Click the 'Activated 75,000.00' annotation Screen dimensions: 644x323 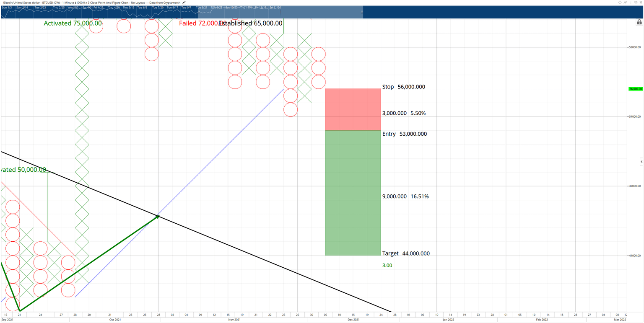73,23
